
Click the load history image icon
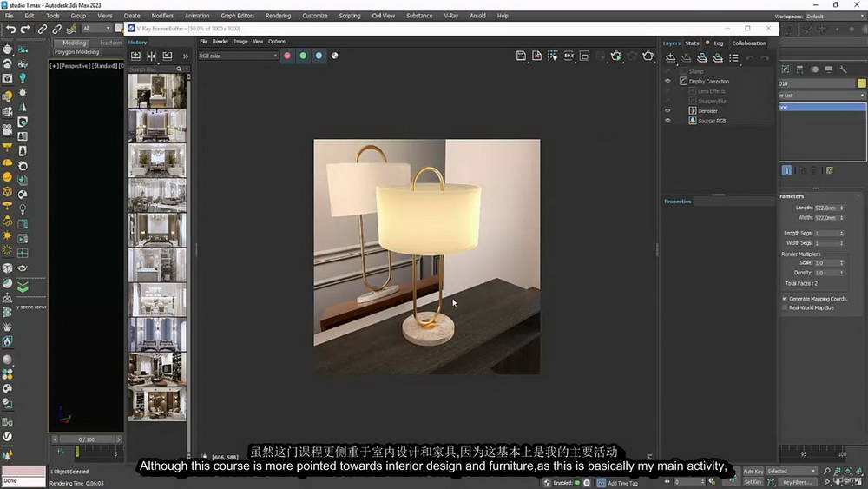pos(168,56)
